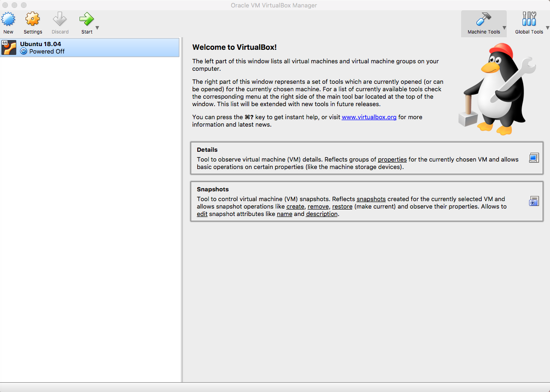Click the properties link in Details

click(392, 159)
